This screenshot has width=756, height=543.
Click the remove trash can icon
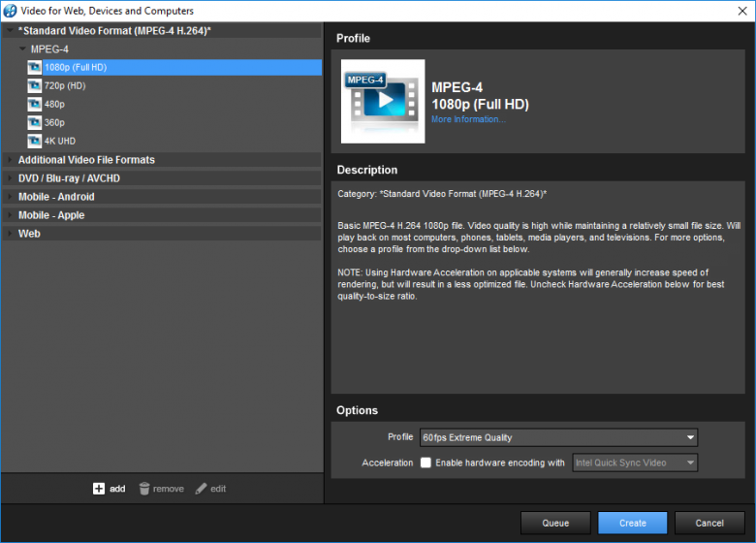(x=144, y=489)
